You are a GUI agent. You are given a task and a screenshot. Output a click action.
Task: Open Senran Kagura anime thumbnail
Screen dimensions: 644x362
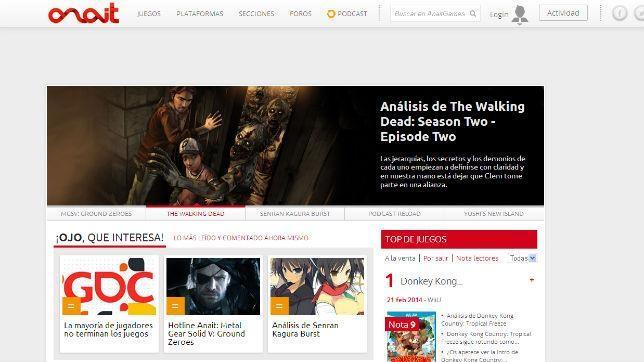pos(317,286)
